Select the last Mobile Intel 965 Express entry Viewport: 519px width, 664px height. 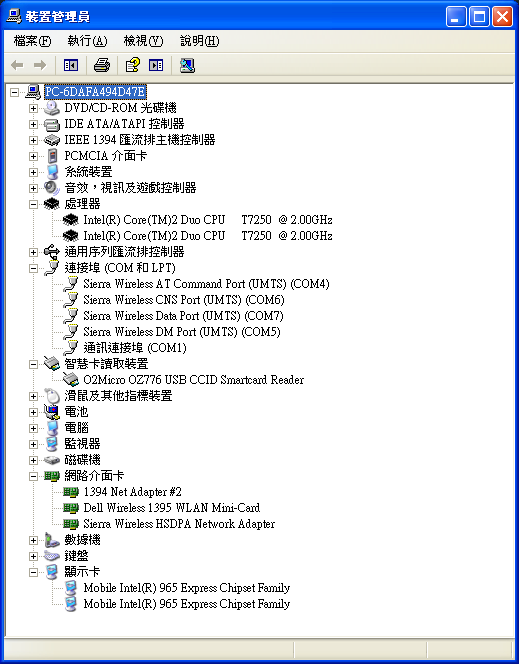point(187,604)
